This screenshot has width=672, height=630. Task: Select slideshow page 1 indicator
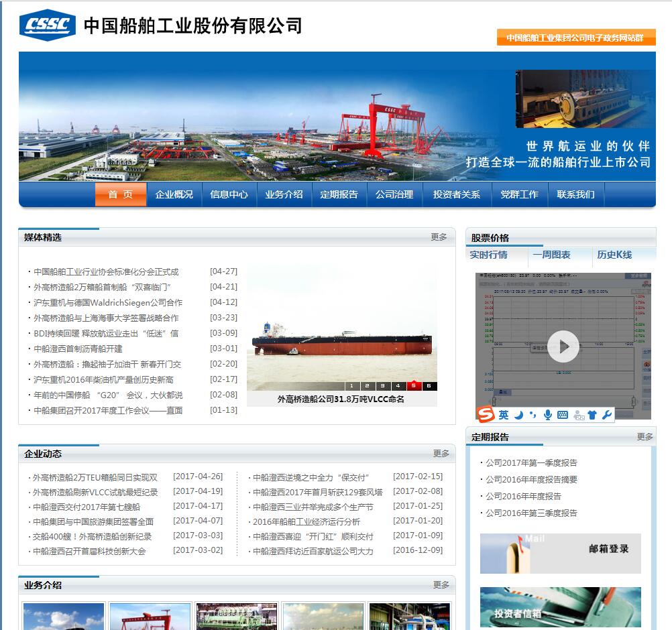pos(352,386)
